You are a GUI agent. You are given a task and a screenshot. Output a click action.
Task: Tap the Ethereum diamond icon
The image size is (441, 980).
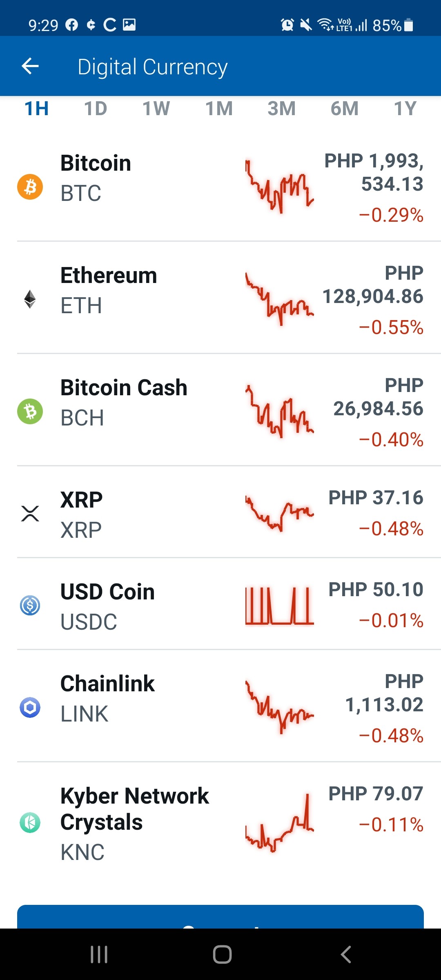point(30,299)
